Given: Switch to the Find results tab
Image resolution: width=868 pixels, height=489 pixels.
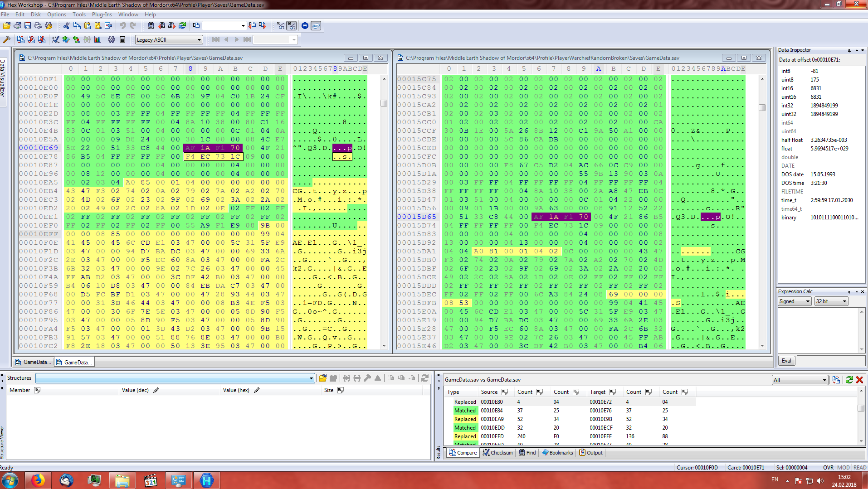Looking at the screenshot, I should click(x=527, y=453).
